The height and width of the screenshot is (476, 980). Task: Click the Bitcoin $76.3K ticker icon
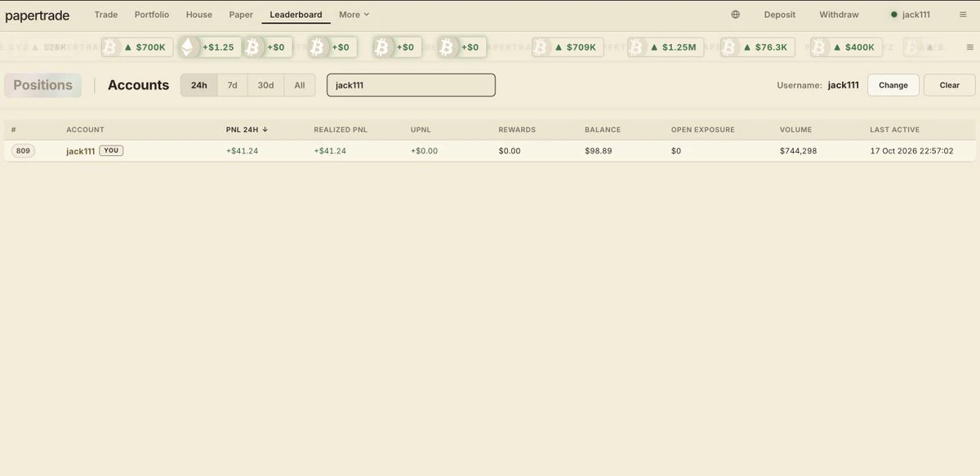(x=729, y=47)
